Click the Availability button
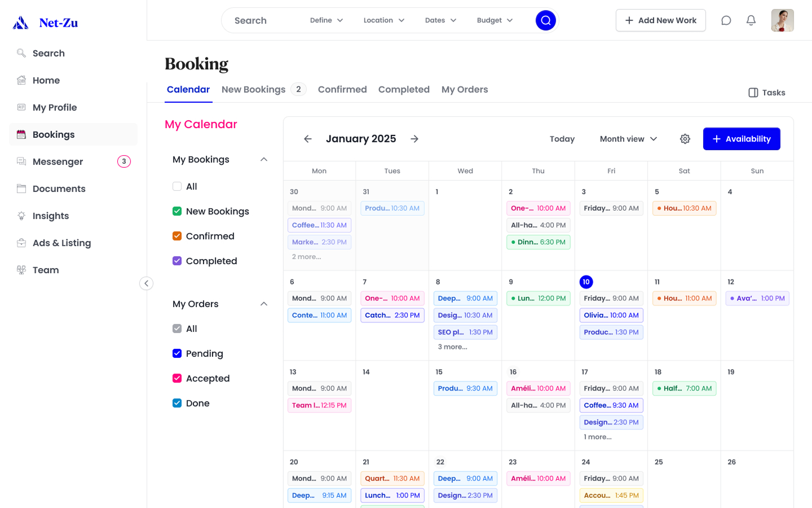 tap(742, 139)
